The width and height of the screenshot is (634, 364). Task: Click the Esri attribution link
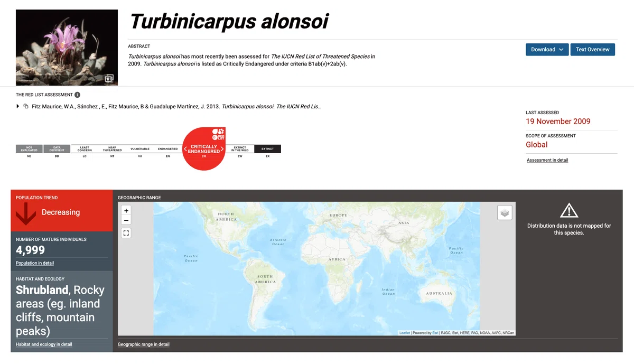435,333
